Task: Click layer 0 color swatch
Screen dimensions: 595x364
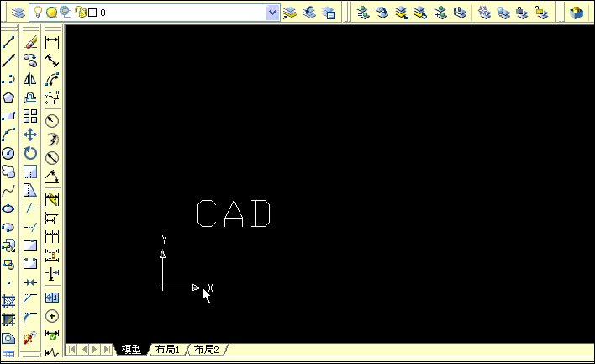Action: (92, 13)
